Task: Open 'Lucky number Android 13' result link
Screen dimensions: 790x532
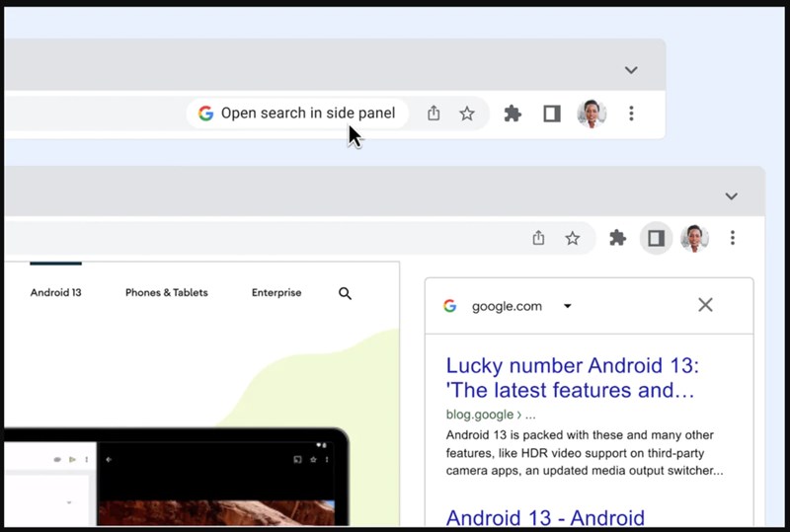Action: coord(573,378)
